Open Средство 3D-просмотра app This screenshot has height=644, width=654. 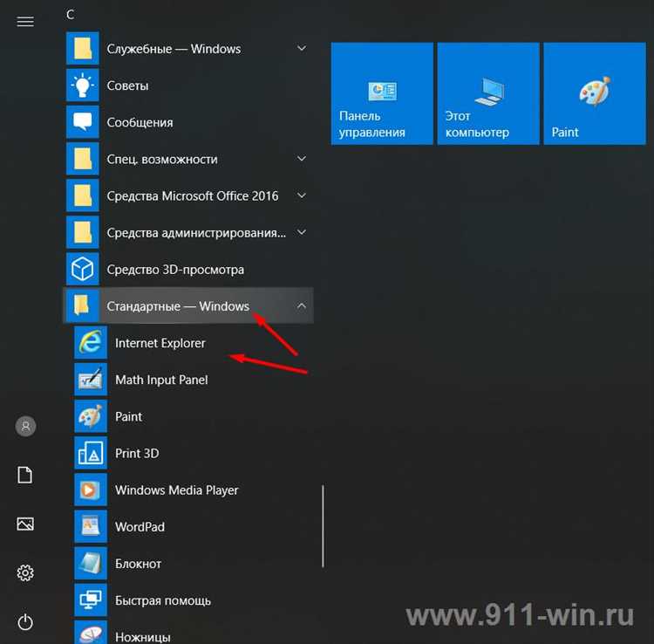coord(174,270)
